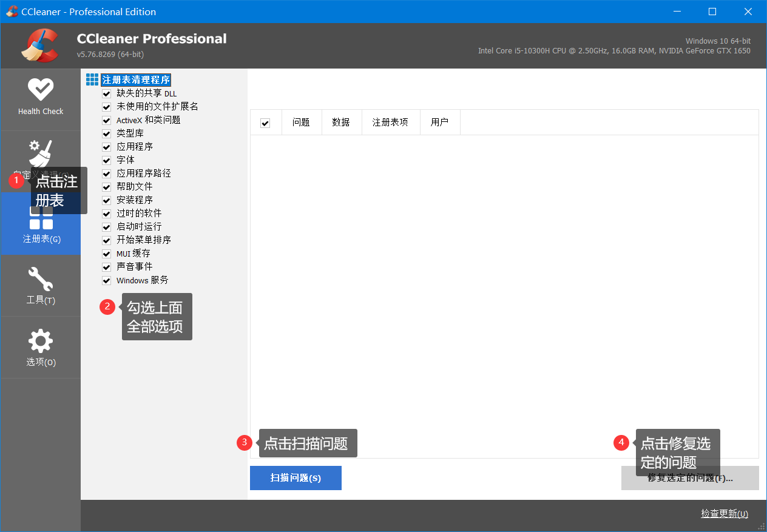Click the 选项(O) label text
767x532 pixels.
point(41,362)
